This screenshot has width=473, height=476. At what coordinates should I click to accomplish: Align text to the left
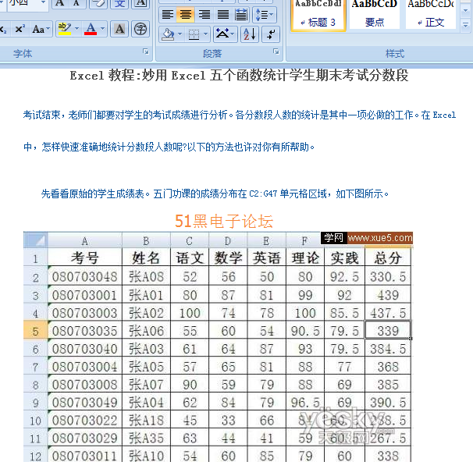[168, 14]
